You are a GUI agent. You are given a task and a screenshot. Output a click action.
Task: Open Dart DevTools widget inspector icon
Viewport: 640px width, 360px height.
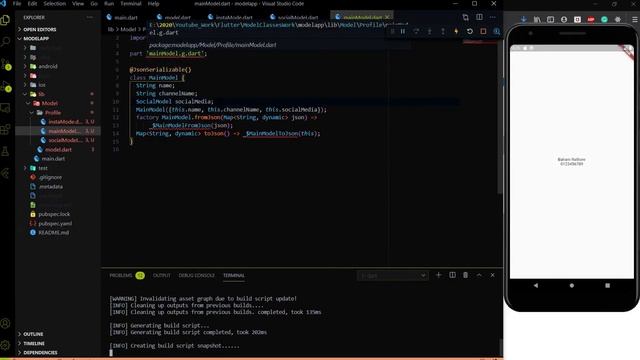[496, 31]
